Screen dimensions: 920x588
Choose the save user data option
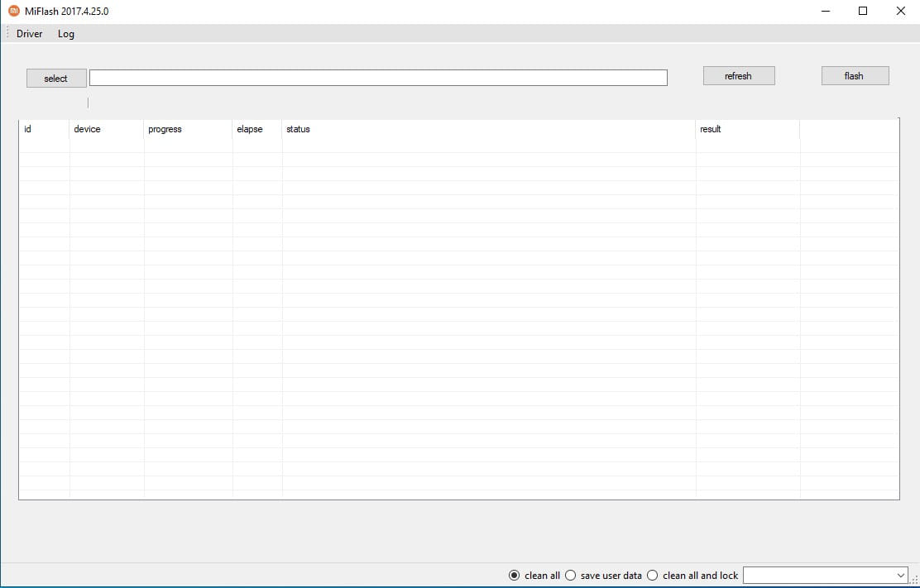pyautogui.click(x=570, y=576)
